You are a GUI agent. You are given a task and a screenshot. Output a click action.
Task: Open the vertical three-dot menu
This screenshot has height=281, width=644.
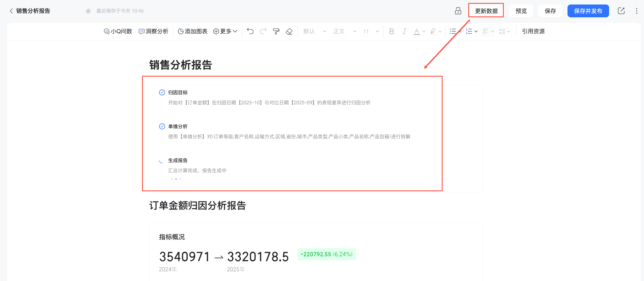636,11
